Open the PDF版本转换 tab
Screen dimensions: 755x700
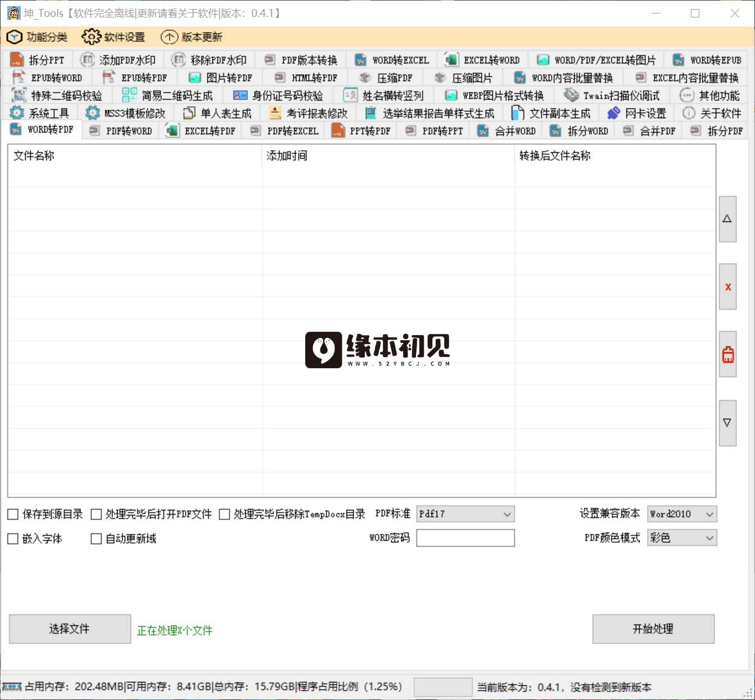[301, 60]
